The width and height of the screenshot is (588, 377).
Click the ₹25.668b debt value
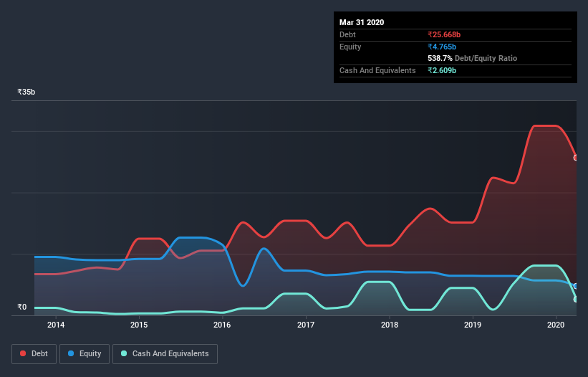pos(444,34)
